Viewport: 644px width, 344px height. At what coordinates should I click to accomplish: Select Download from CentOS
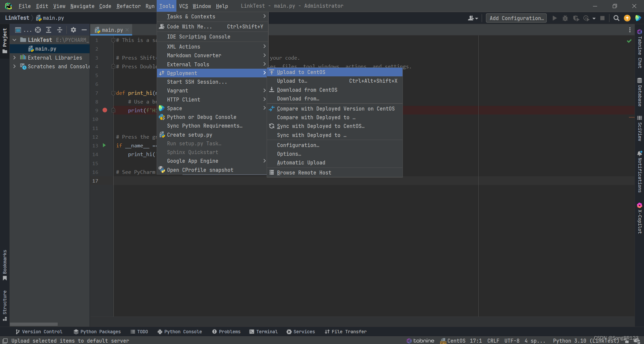[334, 90]
